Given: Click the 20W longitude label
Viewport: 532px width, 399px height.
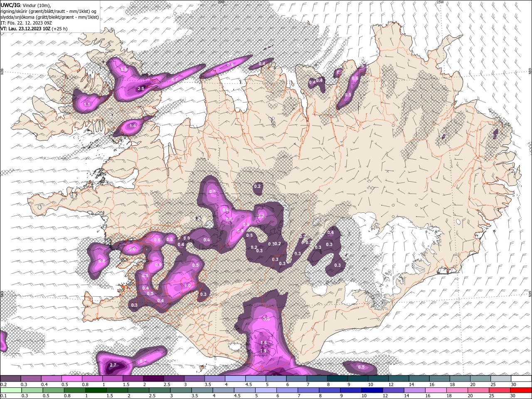Looking at the screenshot, I should (221, 2).
